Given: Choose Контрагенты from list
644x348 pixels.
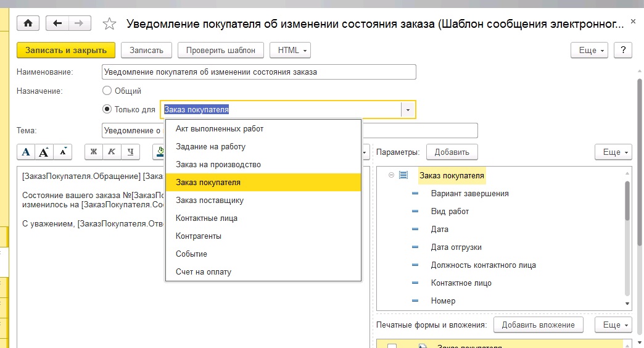Looking at the screenshot, I should 263,236.
